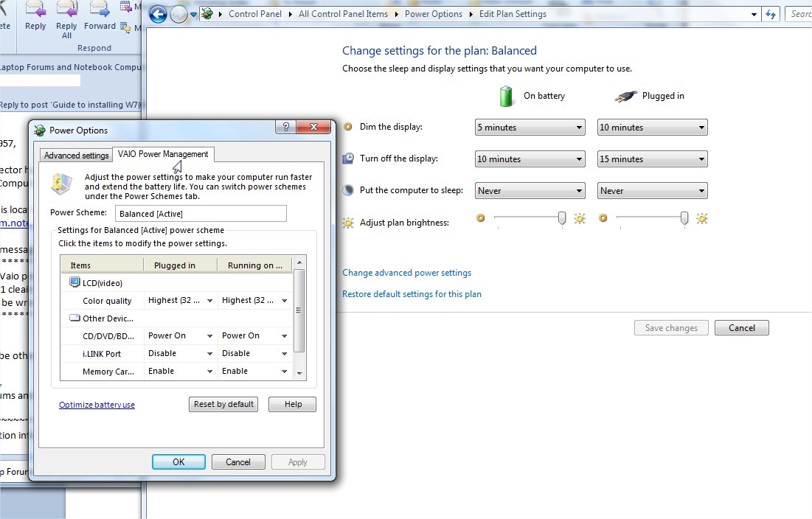Select the VAIO Power Management tab
The width and height of the screenshot is (812, 519).
[163, 153]
